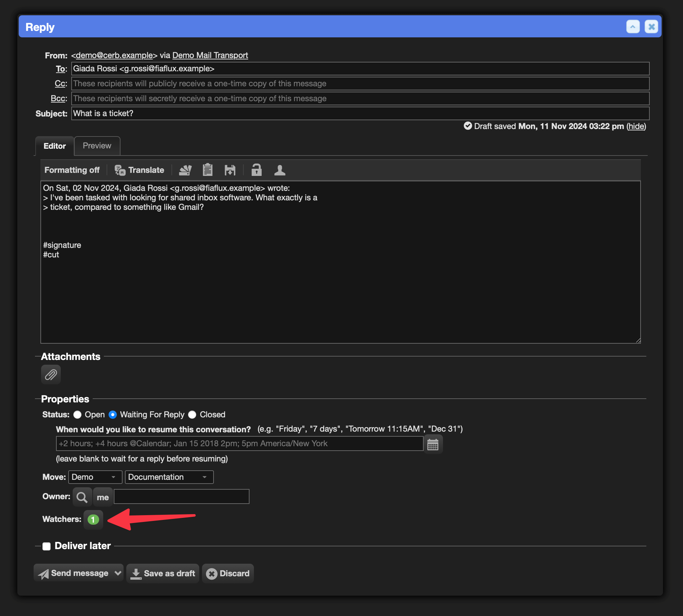This screenshot has height=616, width=683.
Task: Click the green Watchers count badge
Action: pos(93,519)
